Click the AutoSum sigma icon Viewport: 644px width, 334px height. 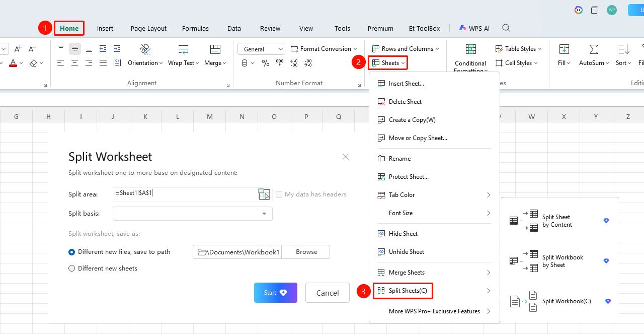coord(594,49)
